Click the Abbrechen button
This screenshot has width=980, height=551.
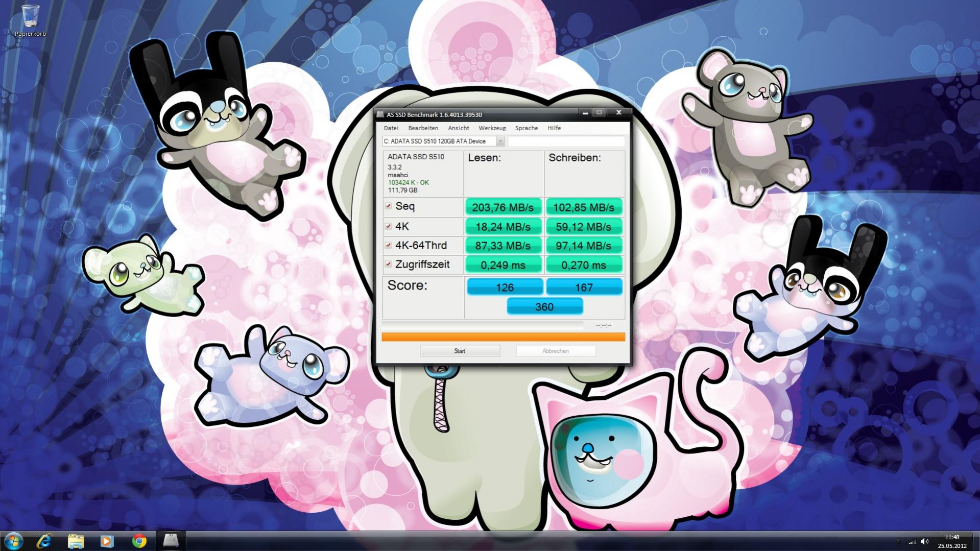[x=556, y=351]
